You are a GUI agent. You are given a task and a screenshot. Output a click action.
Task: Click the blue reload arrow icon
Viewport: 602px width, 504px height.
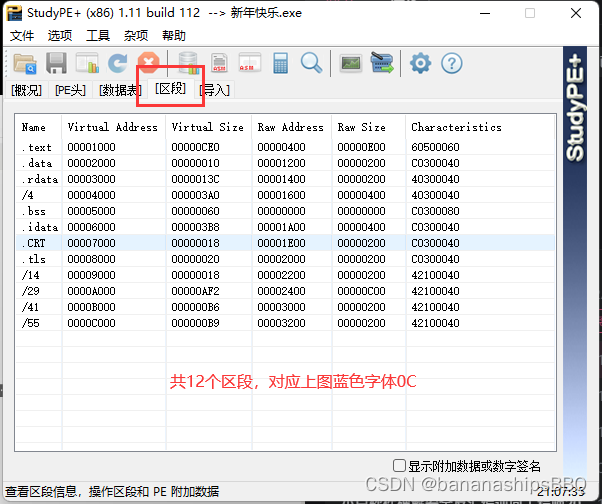(117, 63)
